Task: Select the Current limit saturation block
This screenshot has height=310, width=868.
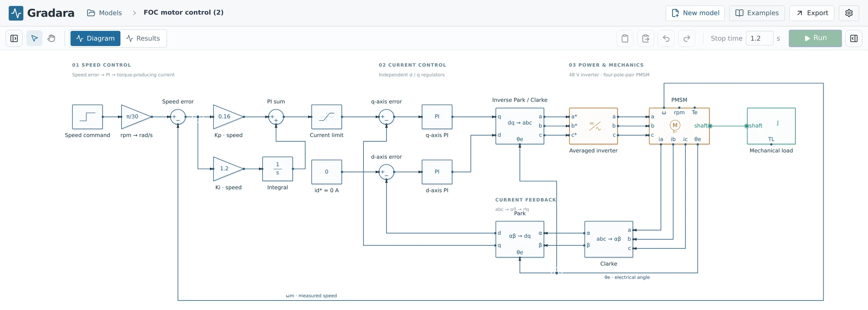Action: tap(327, 117)
